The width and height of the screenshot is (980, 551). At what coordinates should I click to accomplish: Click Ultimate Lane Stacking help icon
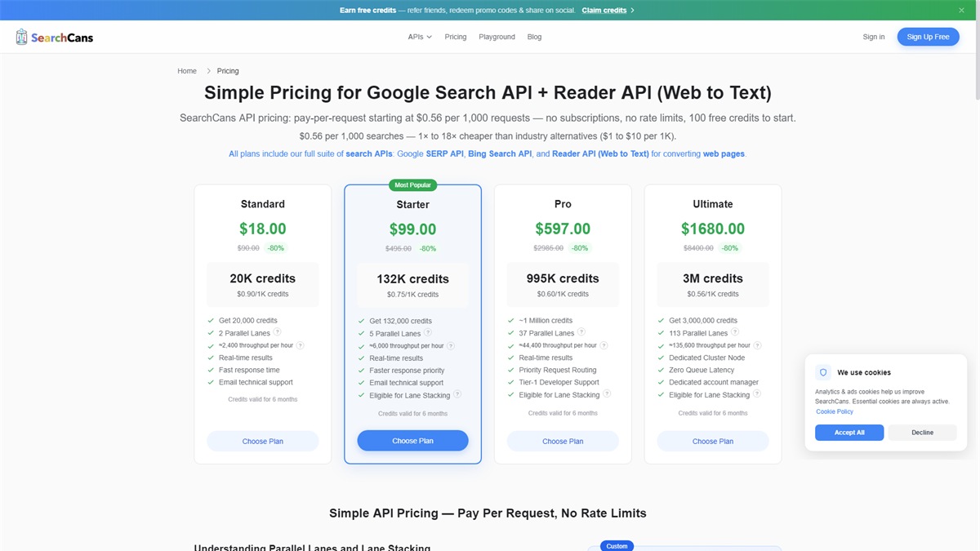click(757, 393)
